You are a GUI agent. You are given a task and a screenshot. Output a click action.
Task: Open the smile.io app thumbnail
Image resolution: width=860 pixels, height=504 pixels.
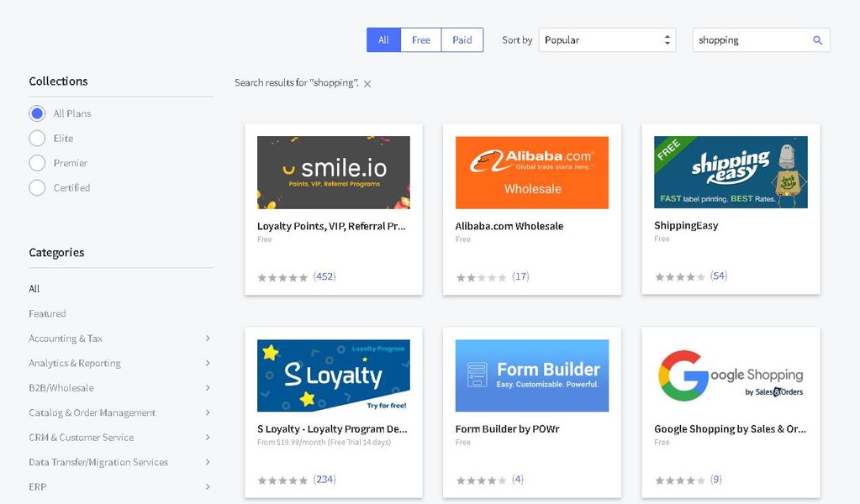coord(334,172)
